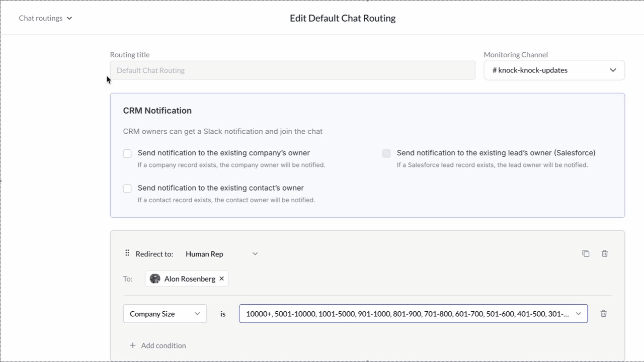Click the plus icon before Add condition
This screenshot has width=644, height=362.
[132, 345]
